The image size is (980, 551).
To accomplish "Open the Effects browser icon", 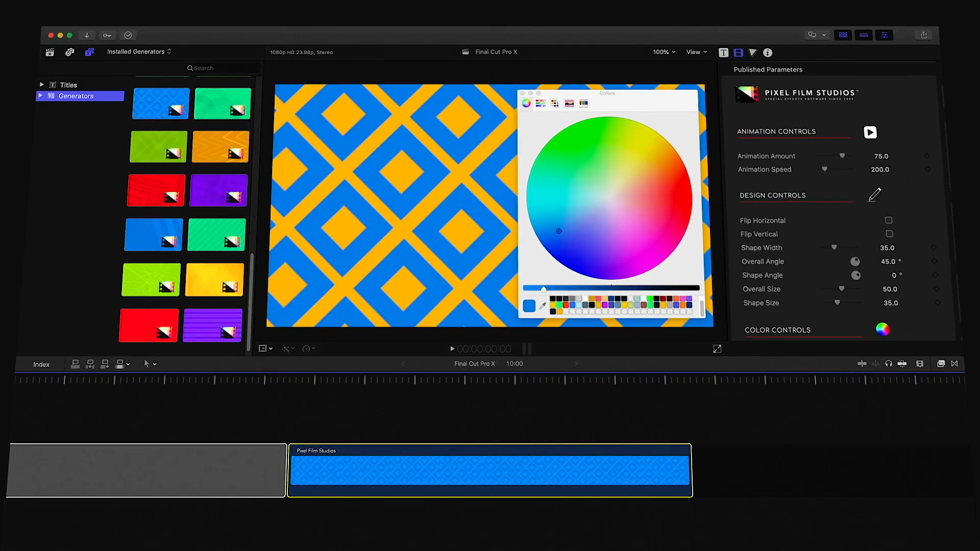I will 941,364.
